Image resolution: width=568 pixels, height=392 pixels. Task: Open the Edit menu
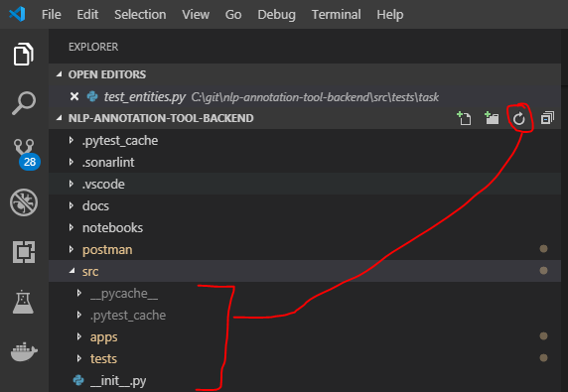coord(87,15)
